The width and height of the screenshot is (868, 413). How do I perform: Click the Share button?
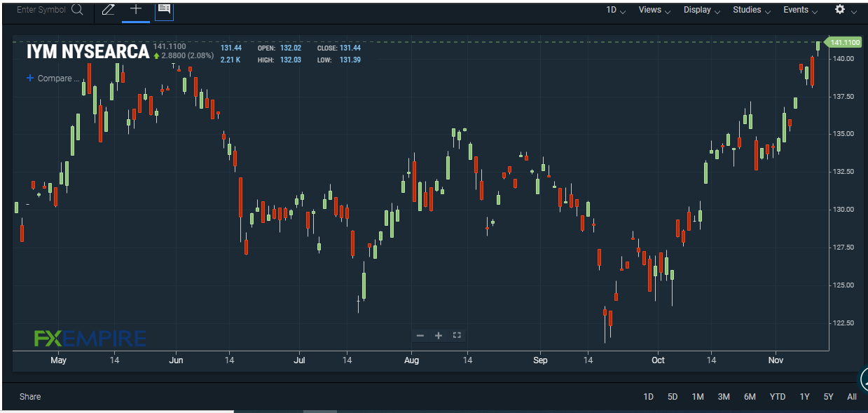29,396
